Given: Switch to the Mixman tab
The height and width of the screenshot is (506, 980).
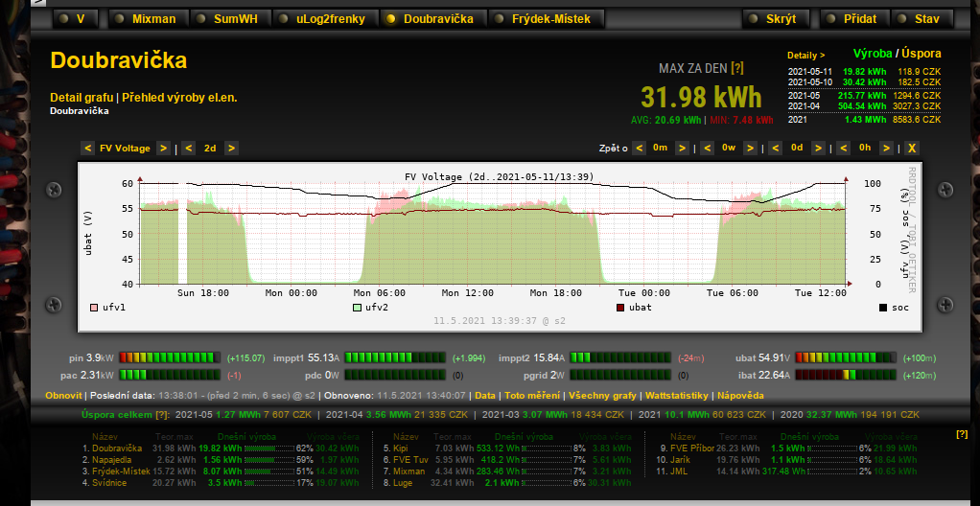Looking at the screenshot, I should click(x=147, y=19).
